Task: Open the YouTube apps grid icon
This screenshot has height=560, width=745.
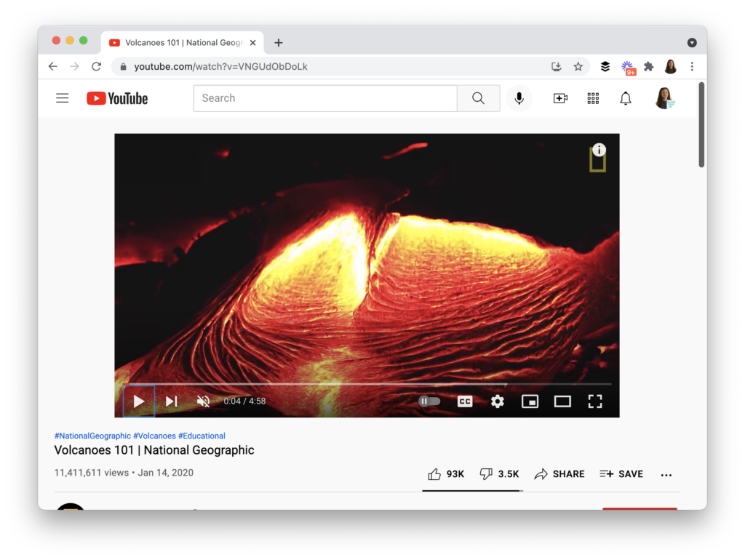Action: [x=593, y=97]
